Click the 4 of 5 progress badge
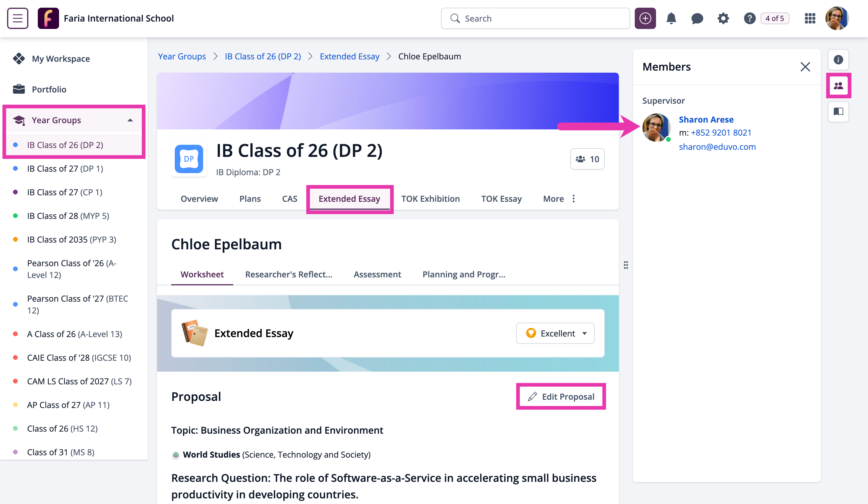The width and height of the screenshot is (868, 504). point(775,18)
